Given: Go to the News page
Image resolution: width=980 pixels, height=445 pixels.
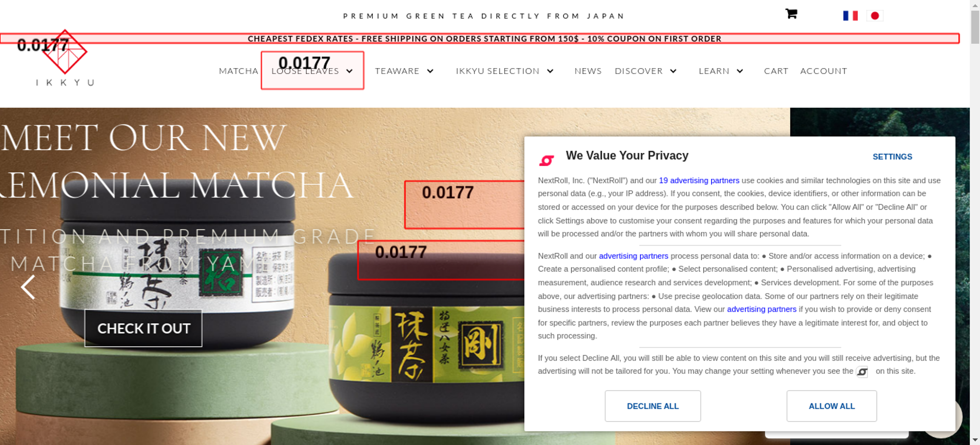Looking at the screenshot, I should 588,71.
